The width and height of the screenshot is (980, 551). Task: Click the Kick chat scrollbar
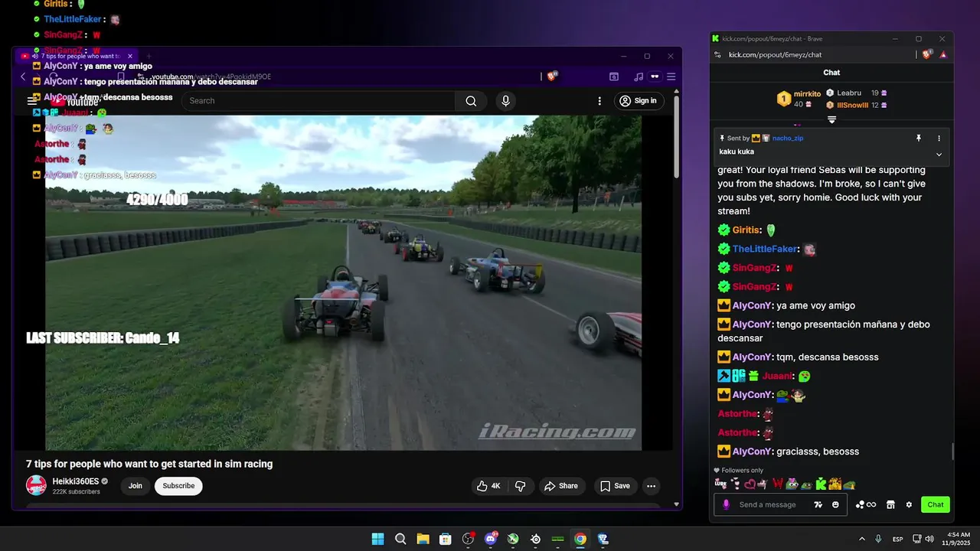tap(953, 452)
